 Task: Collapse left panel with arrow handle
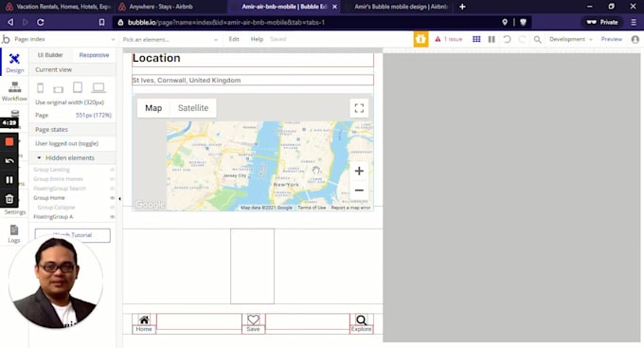(x=119, y=199)
